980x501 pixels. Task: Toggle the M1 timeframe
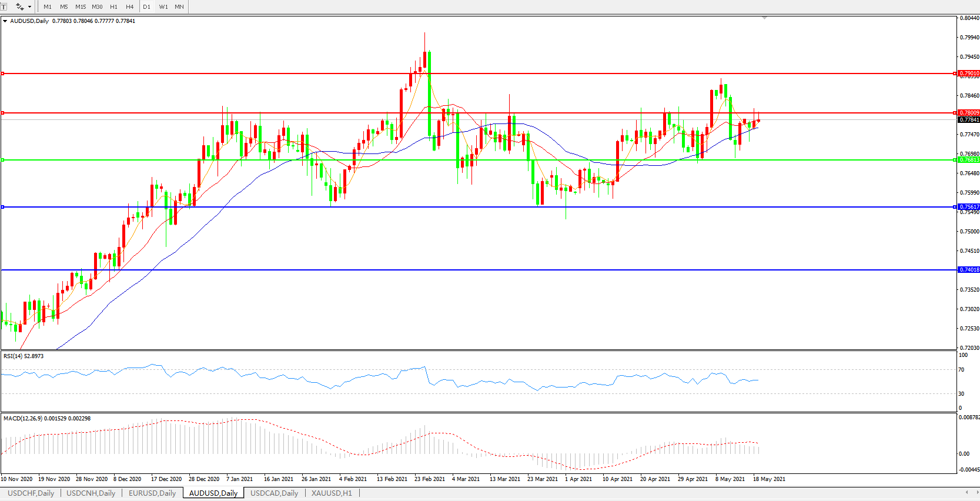pyautogui.click(x=48, y=6)
